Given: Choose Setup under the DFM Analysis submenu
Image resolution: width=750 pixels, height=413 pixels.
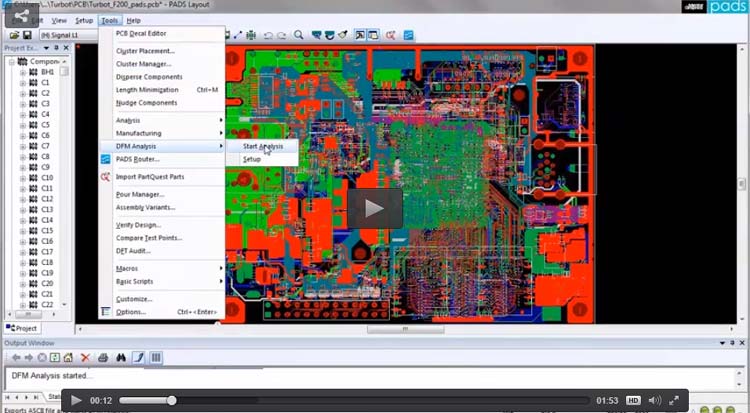Looking at the screenshot, I should (x=262, y=159).
